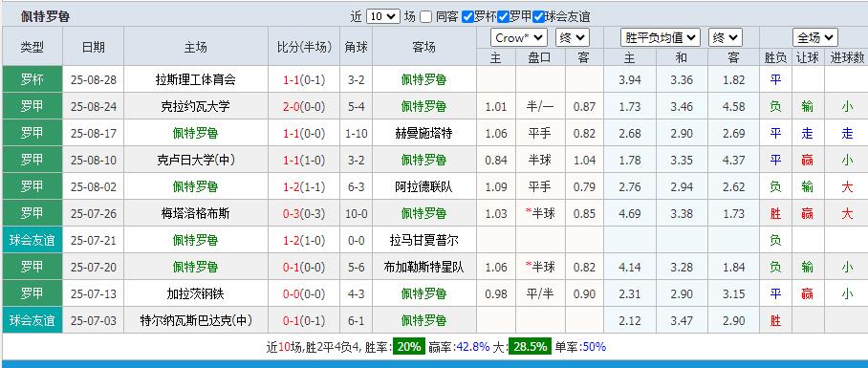The image size is (868, 368).
Task: Click the 盘口 column header
Action: click(540, 57)
